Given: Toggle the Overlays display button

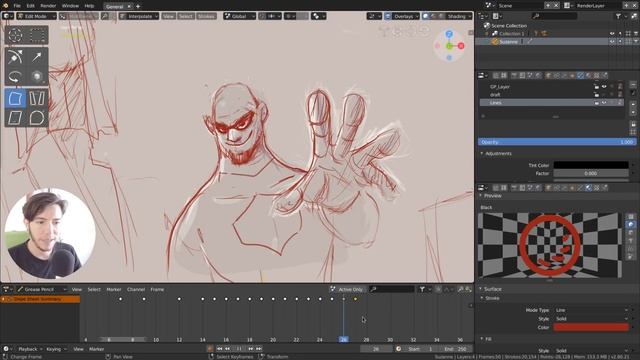Looking at the screenshot, I should click(x=388, y=16).
